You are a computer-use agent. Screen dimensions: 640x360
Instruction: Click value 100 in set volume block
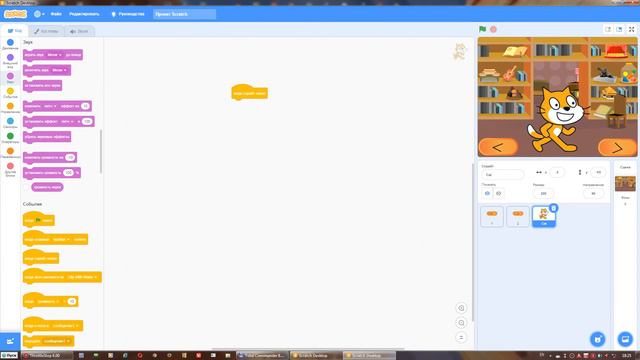[69, 173]
